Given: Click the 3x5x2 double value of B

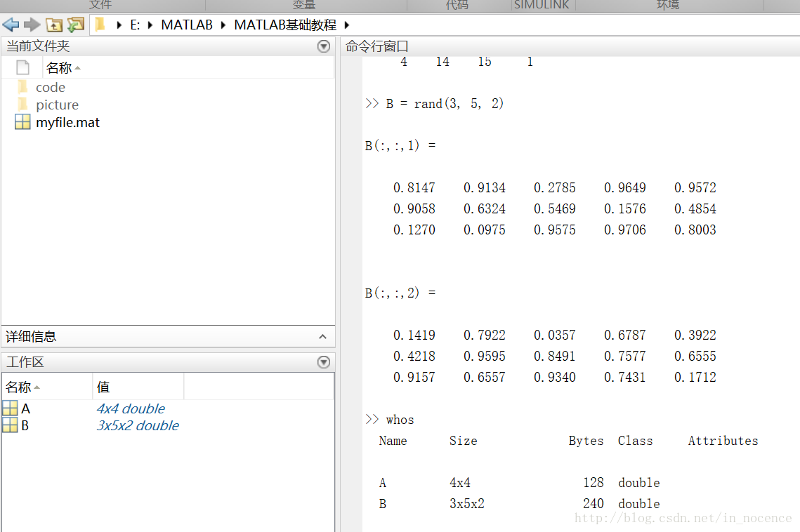Looking at the screenshot, I should click(138, 425).
